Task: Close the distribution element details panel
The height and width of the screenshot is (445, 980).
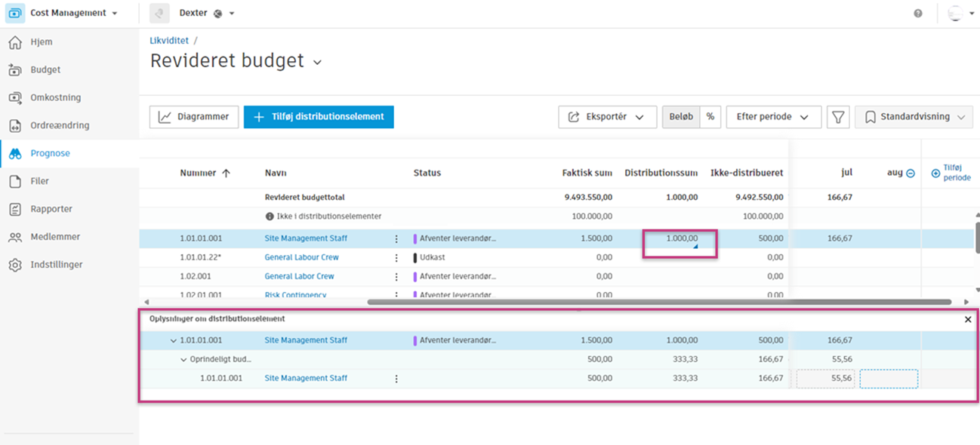Action: pyautogui.click(x=968, y=320)
